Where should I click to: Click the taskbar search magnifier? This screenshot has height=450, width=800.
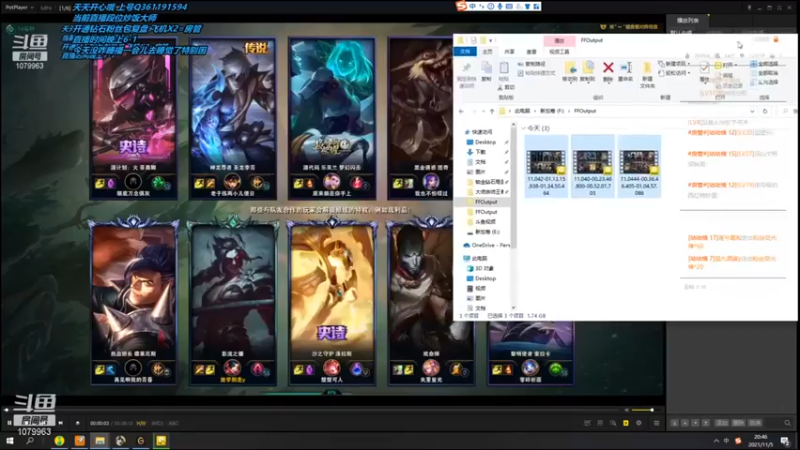coord(30,441)
